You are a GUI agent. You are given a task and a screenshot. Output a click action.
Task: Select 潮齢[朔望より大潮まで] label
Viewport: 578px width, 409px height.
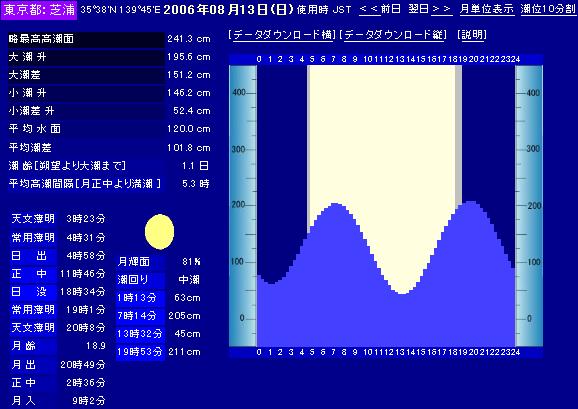tap(67, 166)
